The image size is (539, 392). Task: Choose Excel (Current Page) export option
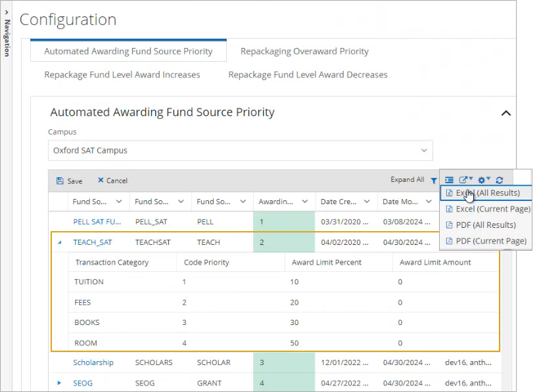coord(486,209)
